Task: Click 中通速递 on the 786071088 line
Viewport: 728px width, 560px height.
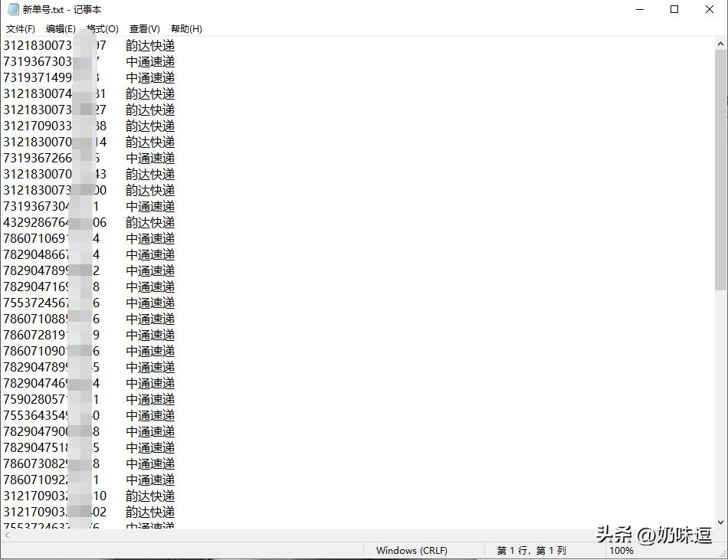Action: click(x=150, y=319)
